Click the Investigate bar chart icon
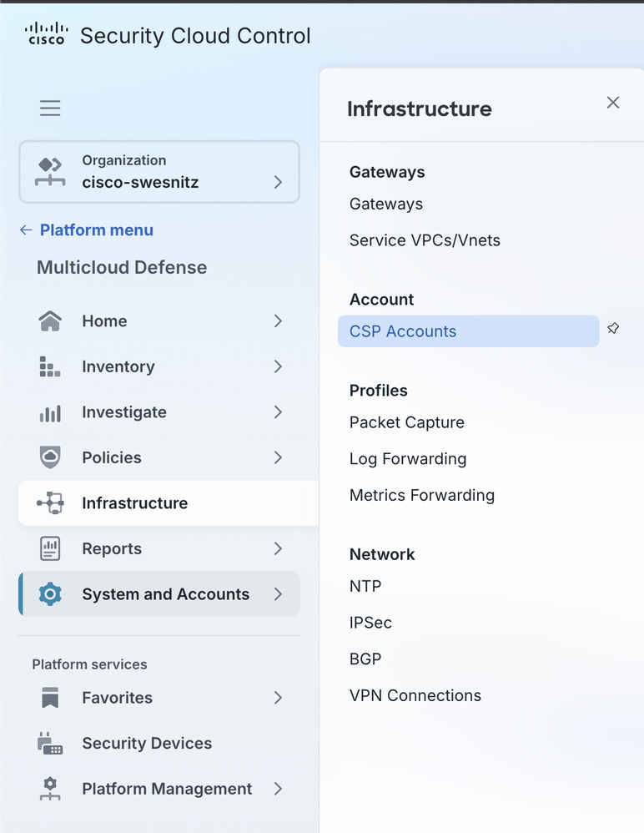 tap(50, 412)
